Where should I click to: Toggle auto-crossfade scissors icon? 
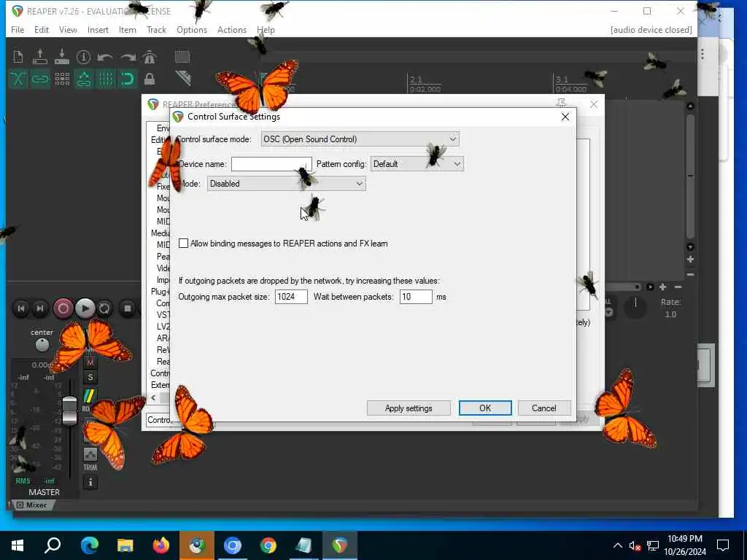pyautogui.click(x=18, y=79)
